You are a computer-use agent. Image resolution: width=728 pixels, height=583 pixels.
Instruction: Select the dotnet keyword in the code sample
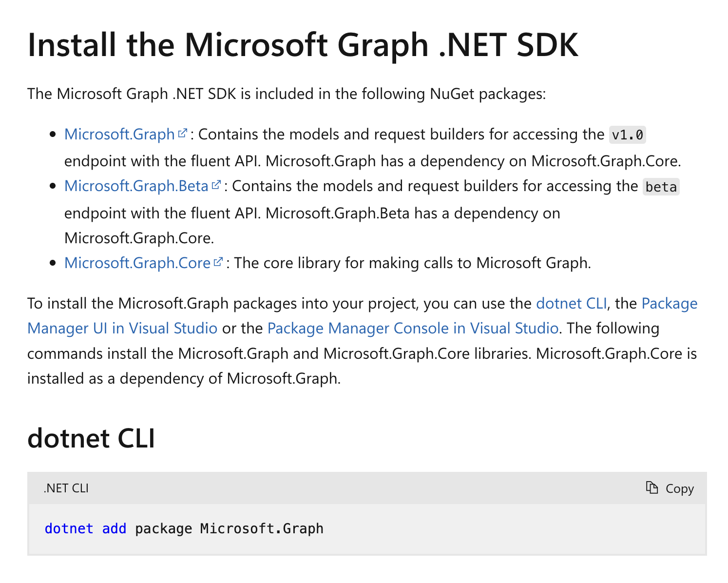(x=69, y=528)
